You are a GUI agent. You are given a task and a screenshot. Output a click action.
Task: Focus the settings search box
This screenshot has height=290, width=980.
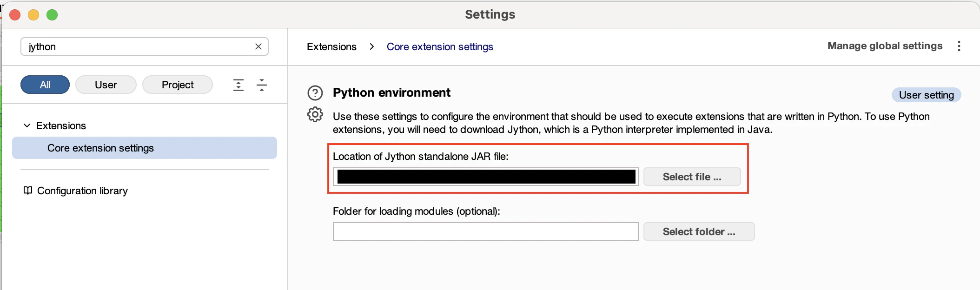[x=139, y=46]
